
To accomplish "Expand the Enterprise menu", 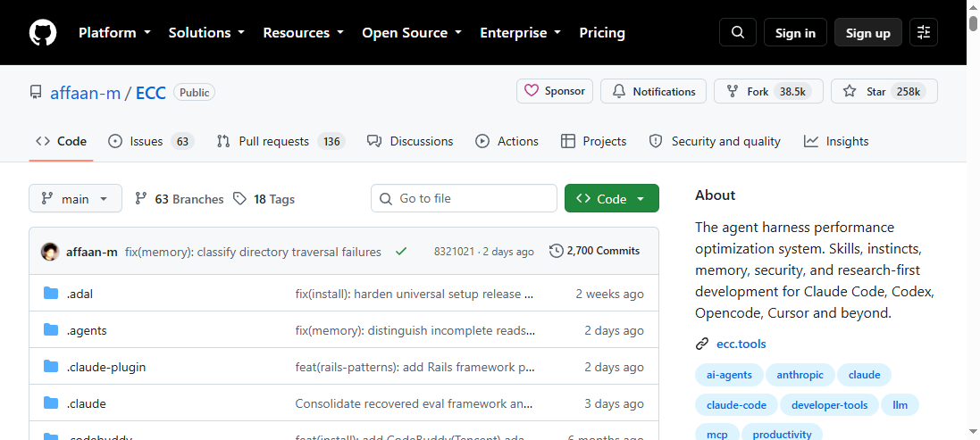I will click(x=520, y=32).
